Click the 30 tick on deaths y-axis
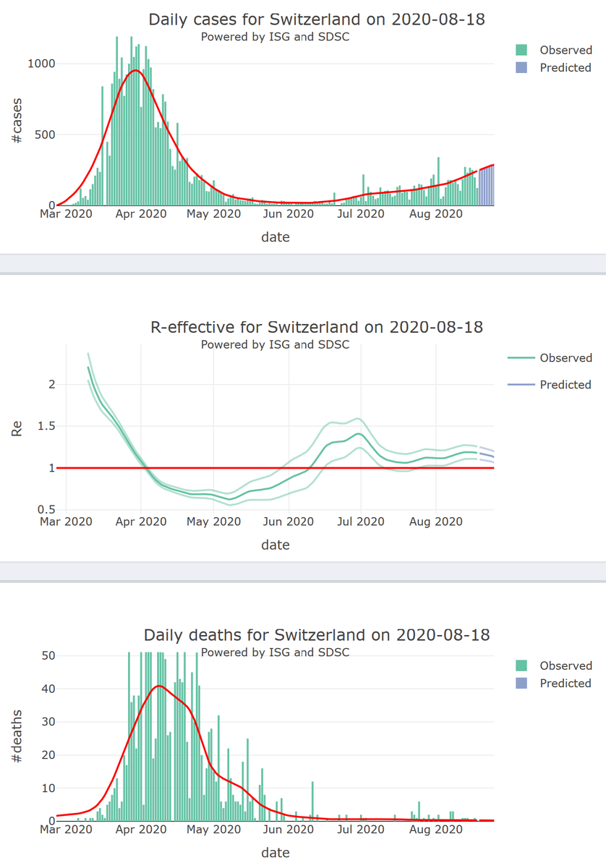 pos(49,722)
